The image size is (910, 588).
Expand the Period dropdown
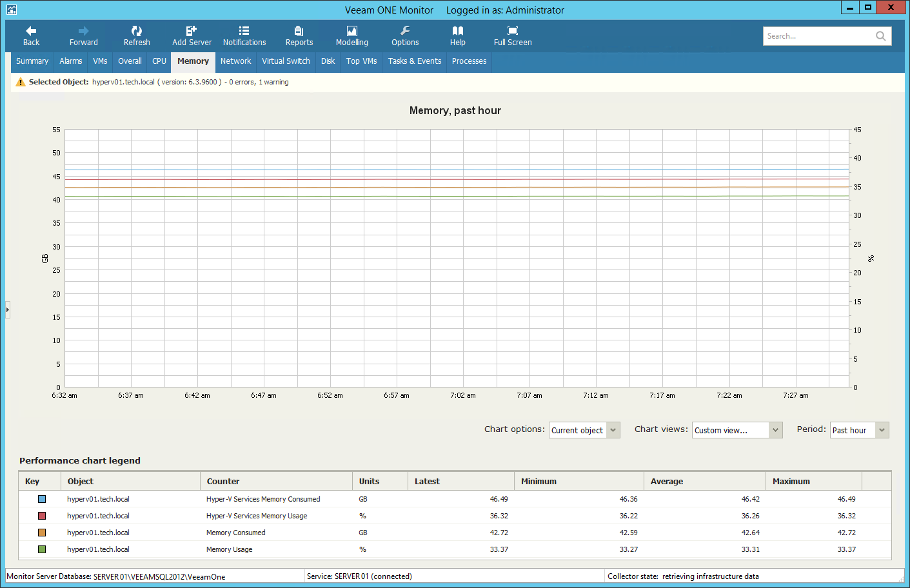pos(882,430)
